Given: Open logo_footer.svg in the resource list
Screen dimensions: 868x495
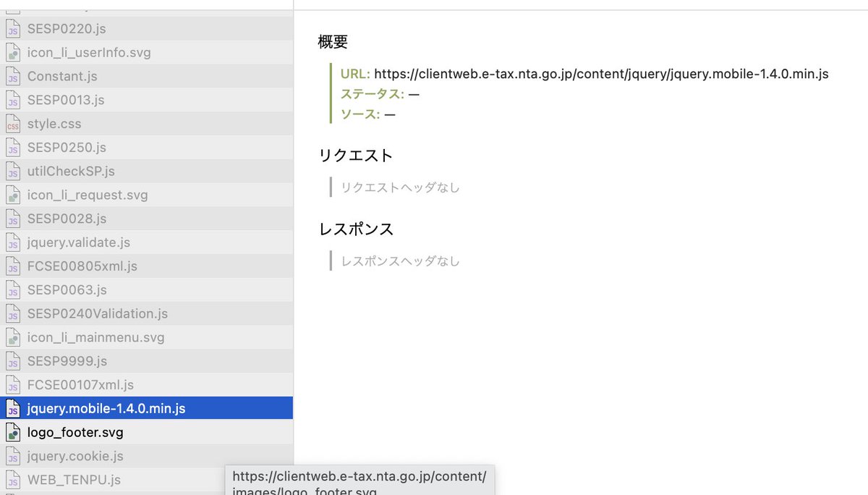Looking at the screenshot, I should [x=146, y=433].
